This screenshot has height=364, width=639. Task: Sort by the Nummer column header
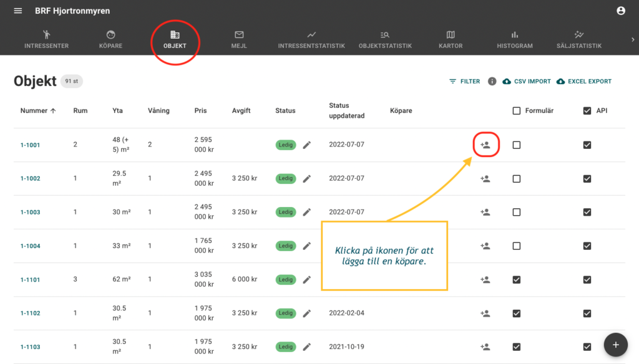tap(38, 111)
